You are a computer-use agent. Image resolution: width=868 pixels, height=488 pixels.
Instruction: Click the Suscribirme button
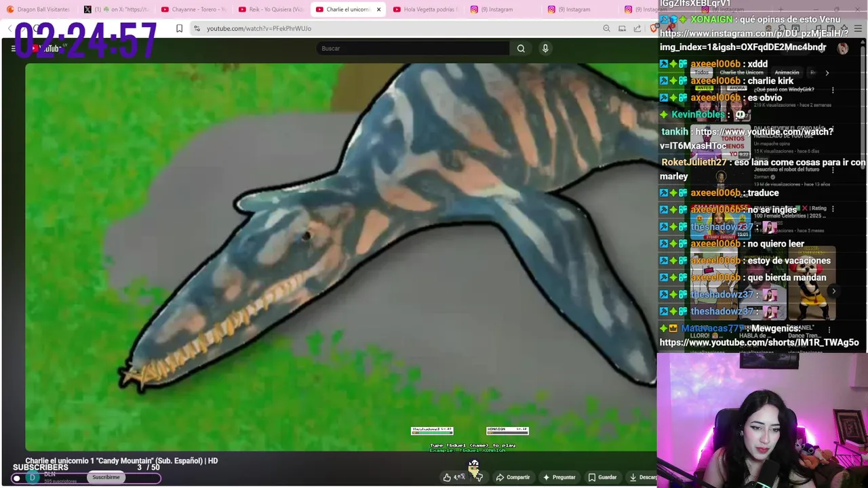pos(106,477)
